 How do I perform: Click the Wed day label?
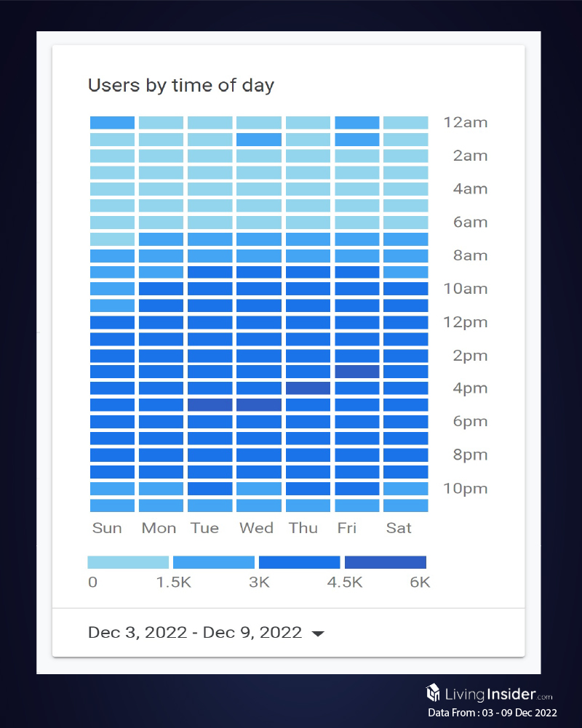(x=257, y=528)
